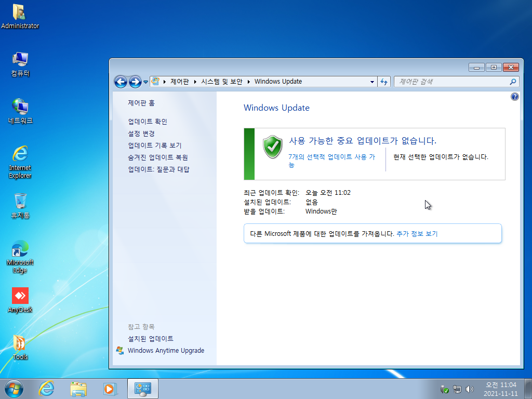Viewport: 532px width, 399px height.
Task: Go to 제어판 홈
Action: click(x=141, y=103)
